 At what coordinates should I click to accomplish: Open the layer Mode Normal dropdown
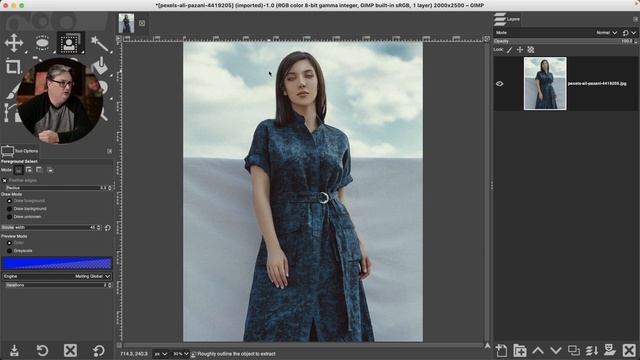click(606, 33)
